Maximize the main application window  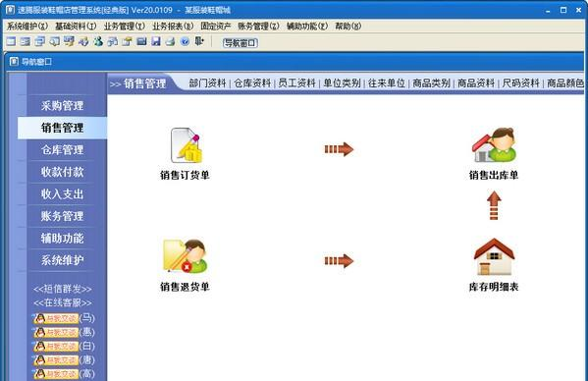(563, 10)
